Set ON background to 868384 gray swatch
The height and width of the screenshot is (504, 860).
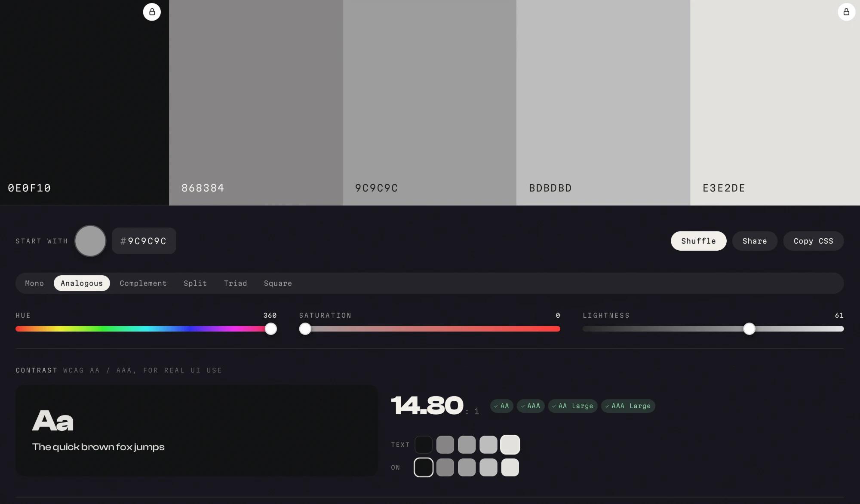click(445, 467)
